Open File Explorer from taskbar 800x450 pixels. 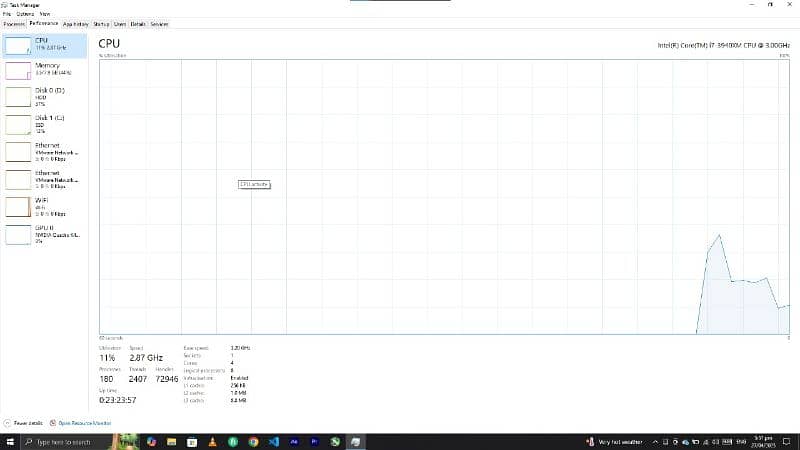tap(171, 442)
